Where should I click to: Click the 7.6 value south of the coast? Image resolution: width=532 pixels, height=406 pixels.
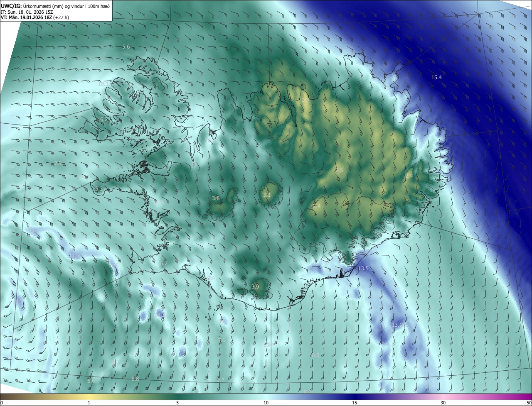click(x=222, y=340)
